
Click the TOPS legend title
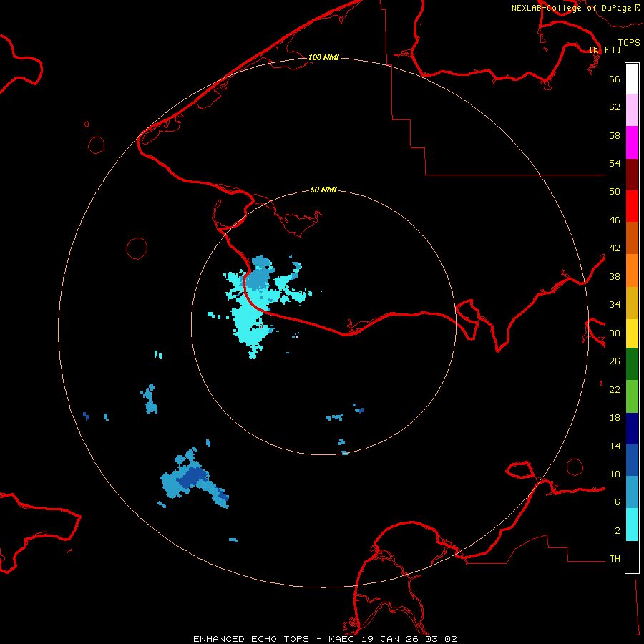[x=629, y=42]
